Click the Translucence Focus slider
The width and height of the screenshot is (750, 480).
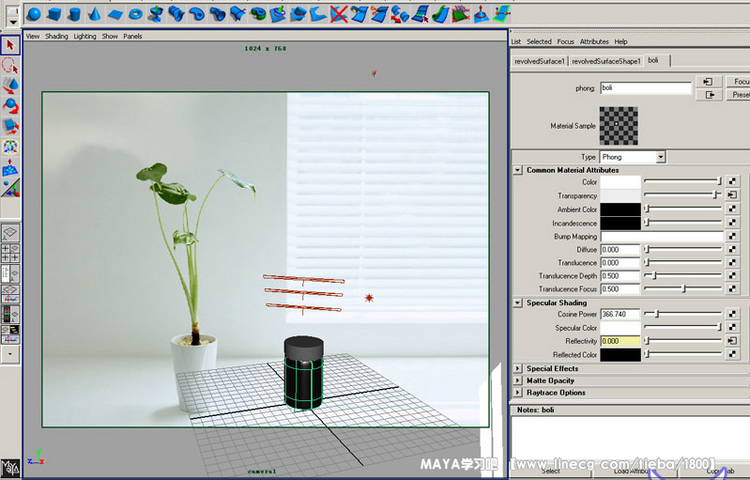pos(683,289)
